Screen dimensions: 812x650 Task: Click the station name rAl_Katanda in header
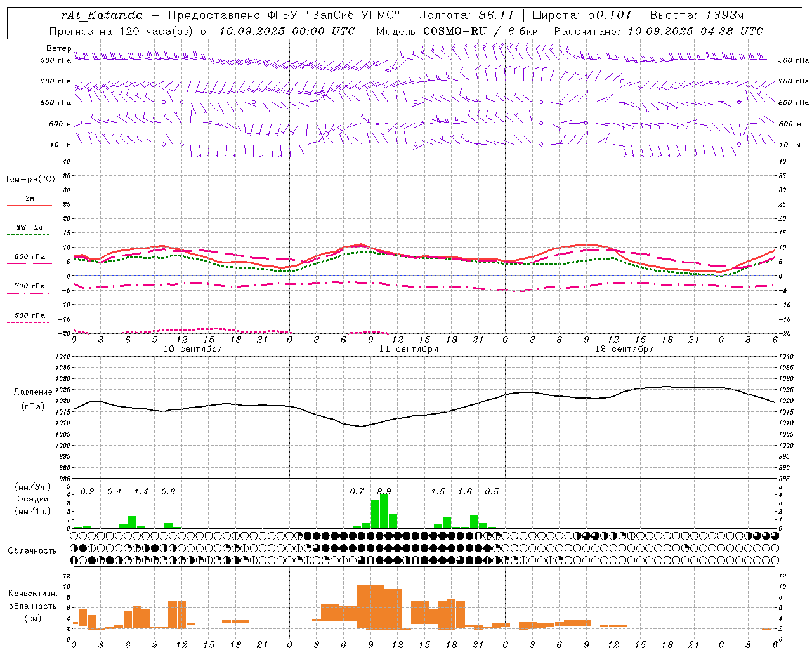click(x=102, y=15)
